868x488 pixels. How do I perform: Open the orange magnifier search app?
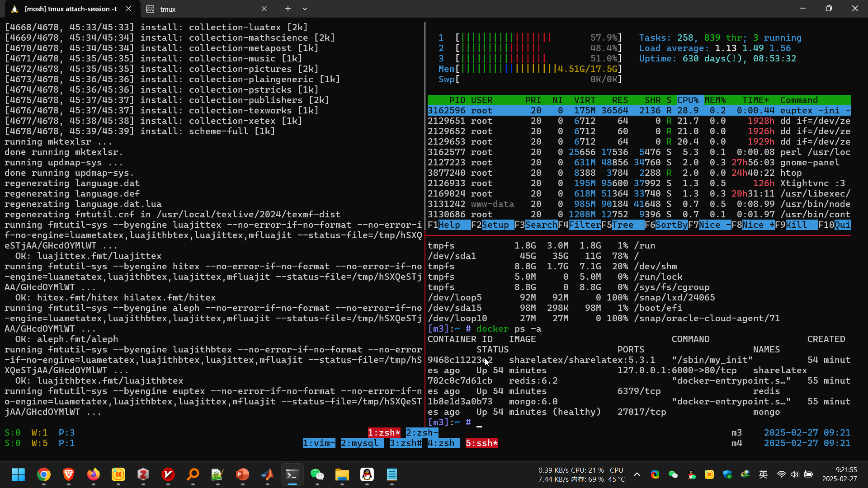(x=193, y=474)
